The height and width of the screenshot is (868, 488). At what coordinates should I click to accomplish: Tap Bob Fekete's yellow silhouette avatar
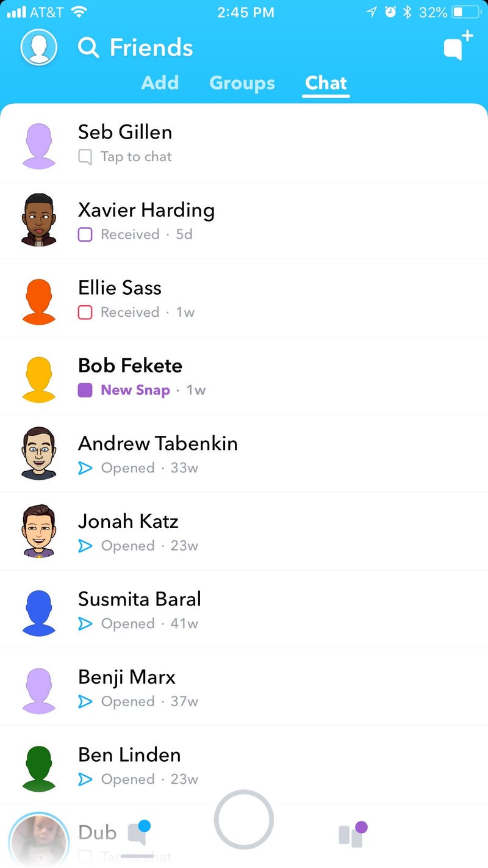pyautogui.click(x=39, y=376)
